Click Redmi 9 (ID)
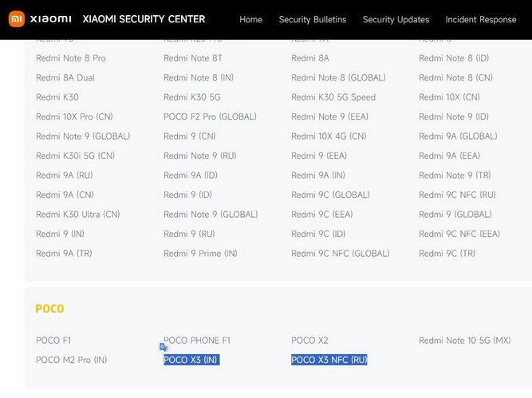Viewport: 532px width, 398px height. tap(187, 195)
